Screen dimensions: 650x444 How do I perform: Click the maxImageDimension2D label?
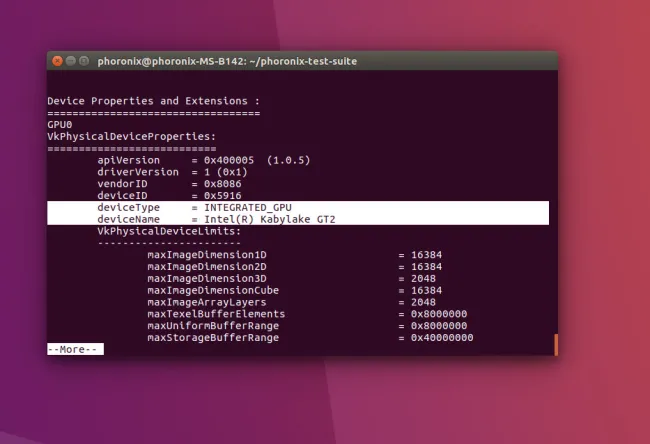pyautogui.click(x=207, y=267)
